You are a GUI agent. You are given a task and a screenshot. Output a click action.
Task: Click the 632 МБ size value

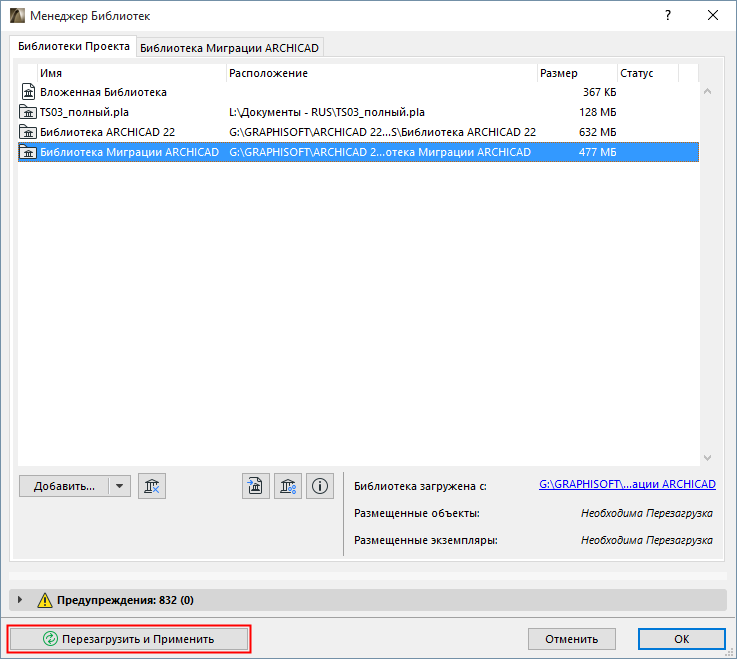click(597, 132)
